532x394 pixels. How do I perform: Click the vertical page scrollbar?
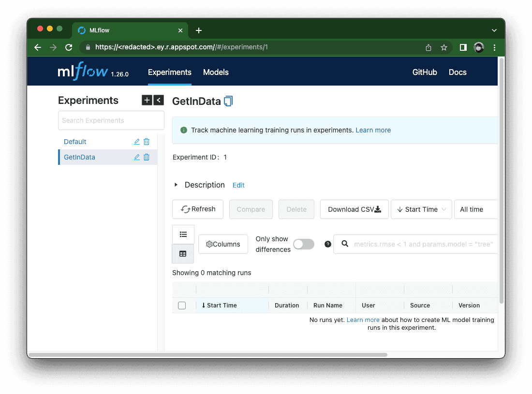click(x=501, y=180)
